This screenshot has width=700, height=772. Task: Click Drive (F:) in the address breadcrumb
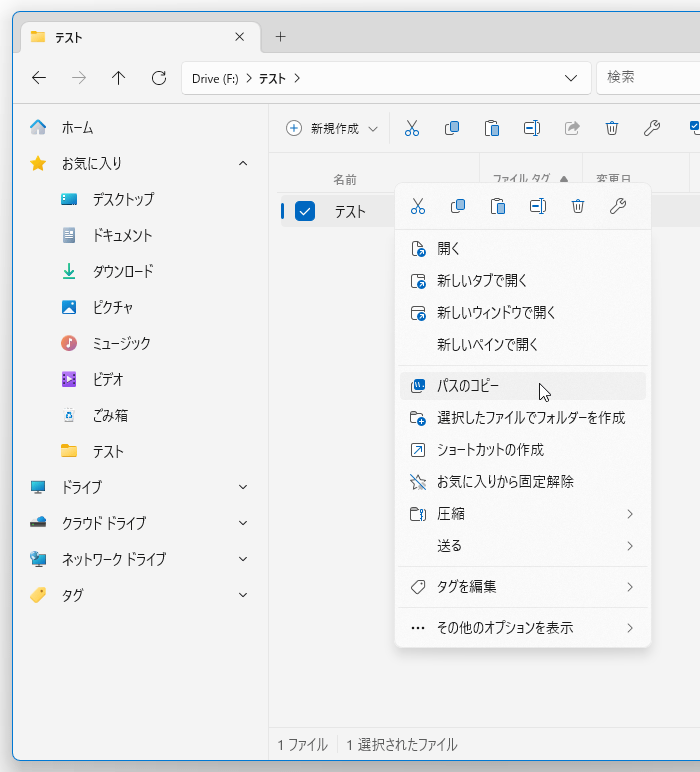[215, 79]
